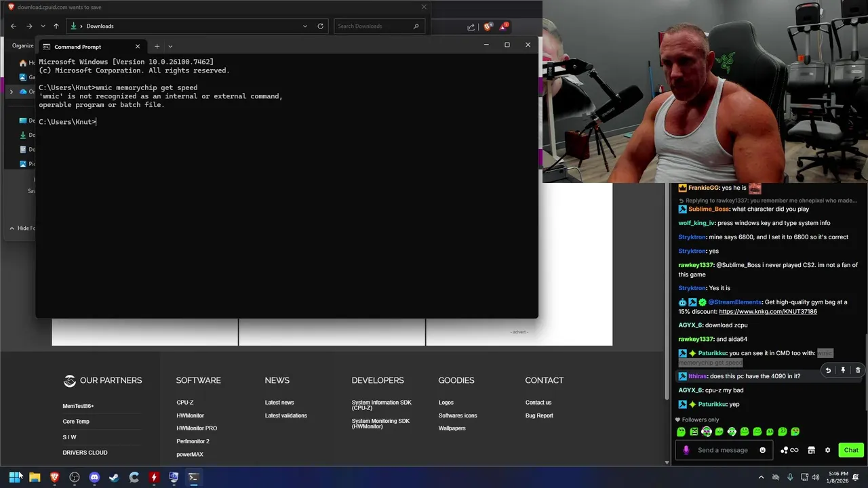Expand the recent locations dropdown arrow
The width and height of the screenshot is (868, 488).
(43, 26)
